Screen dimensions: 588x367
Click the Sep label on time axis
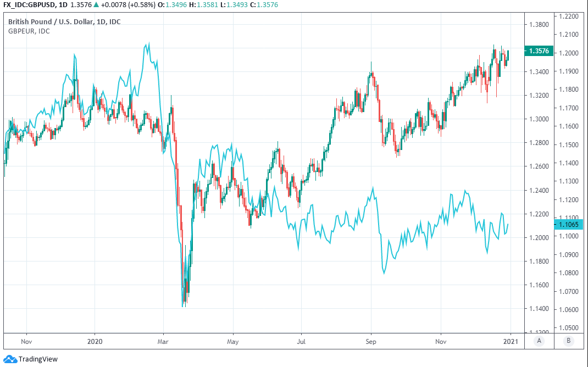pos(371,341)
